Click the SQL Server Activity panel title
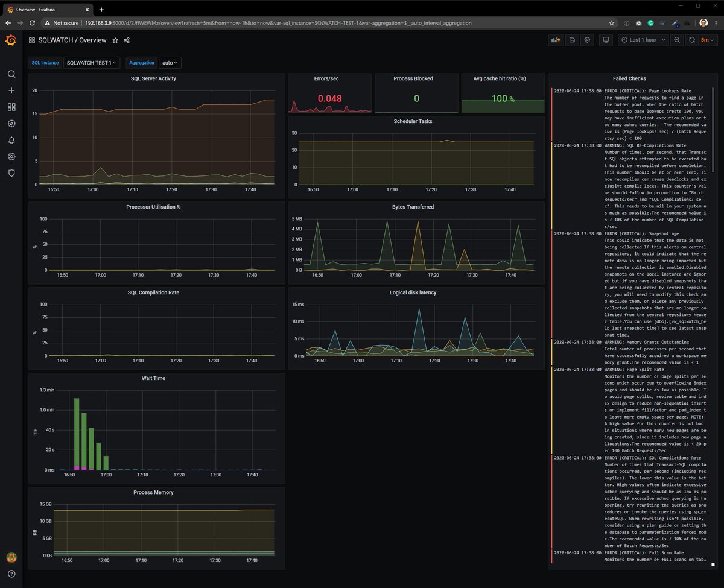724x588 pixels. pyautogui.click(x=153, y=78)
